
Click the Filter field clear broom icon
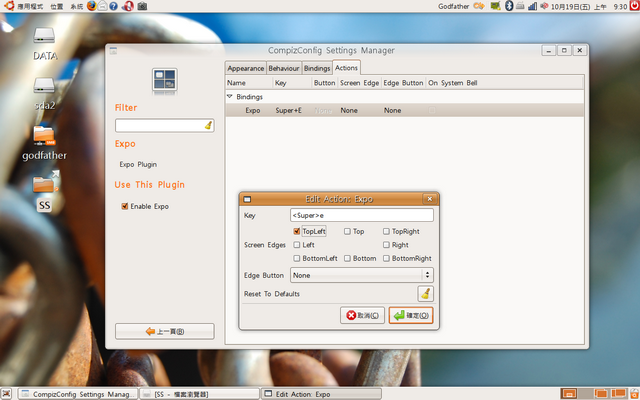[x=208, y=125]
